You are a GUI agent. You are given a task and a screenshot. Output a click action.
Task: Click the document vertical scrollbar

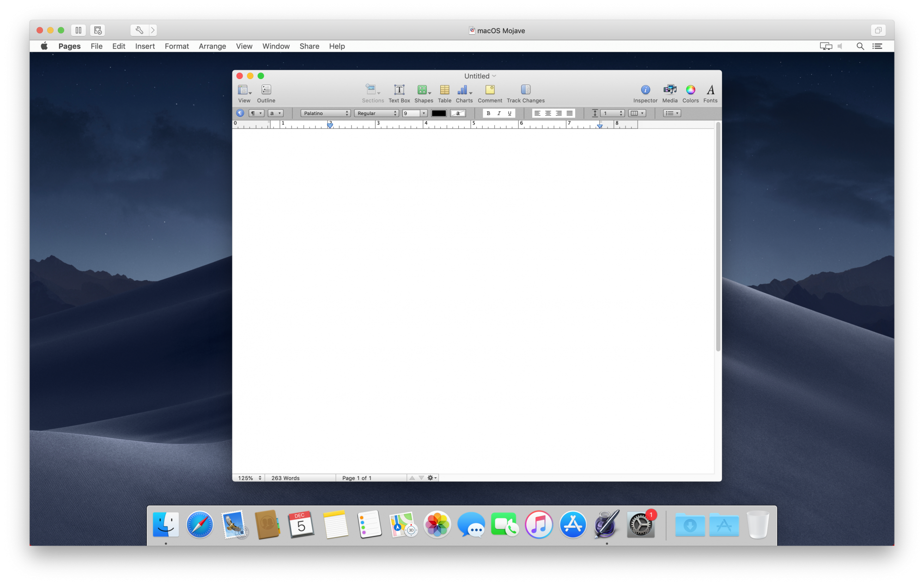(718, 237)
